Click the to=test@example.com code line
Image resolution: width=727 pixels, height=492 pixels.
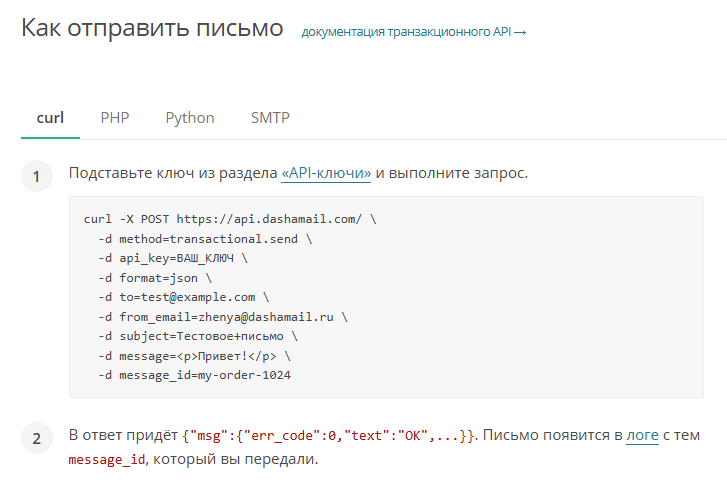(x=184, y=297)
